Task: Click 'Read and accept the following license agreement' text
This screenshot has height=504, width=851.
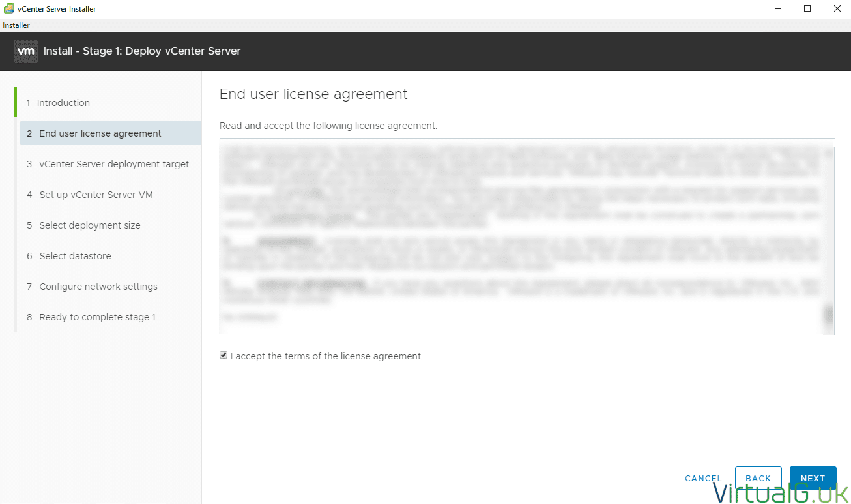Action: point(328,126)
